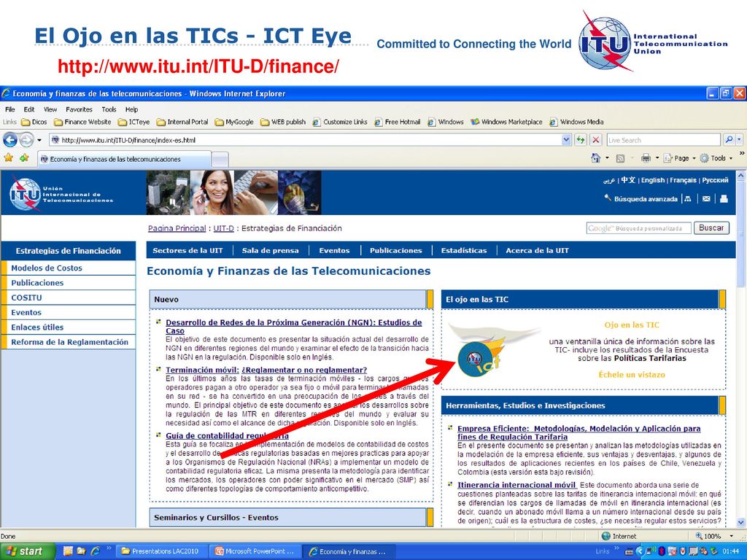
Task: Open the ICTeye links folder
Action: click(134, 122)
